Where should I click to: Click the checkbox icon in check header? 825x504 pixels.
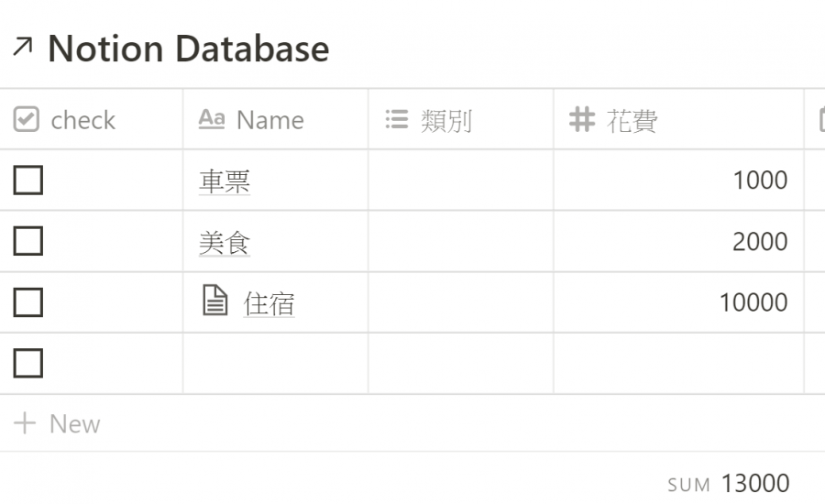[27, 119]
